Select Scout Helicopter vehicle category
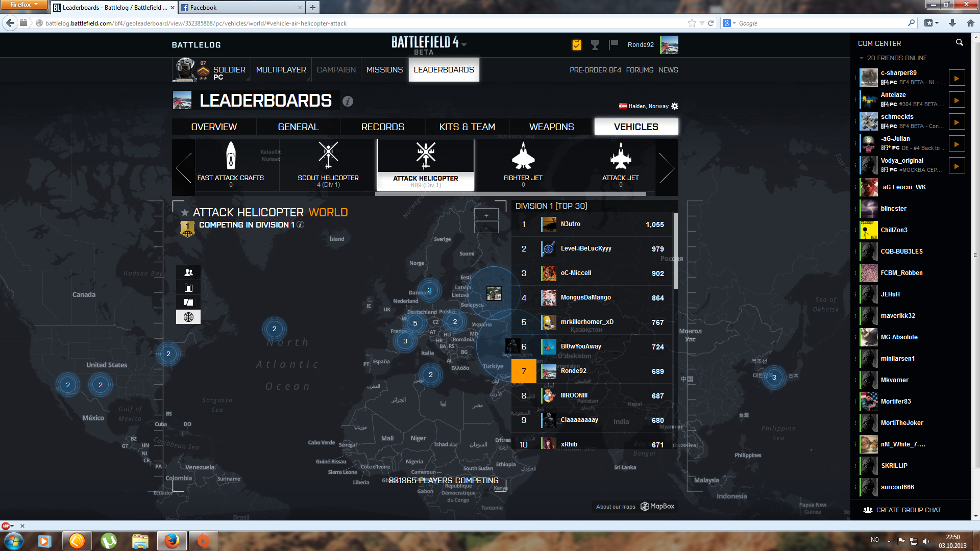Viewport: 980px width, 551px height. [328, 165]
